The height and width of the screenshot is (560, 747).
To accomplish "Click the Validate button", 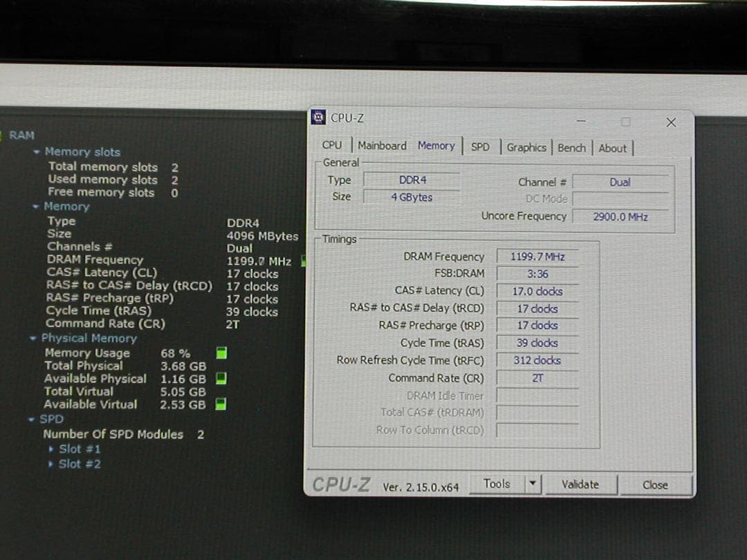I will (580, 485).
